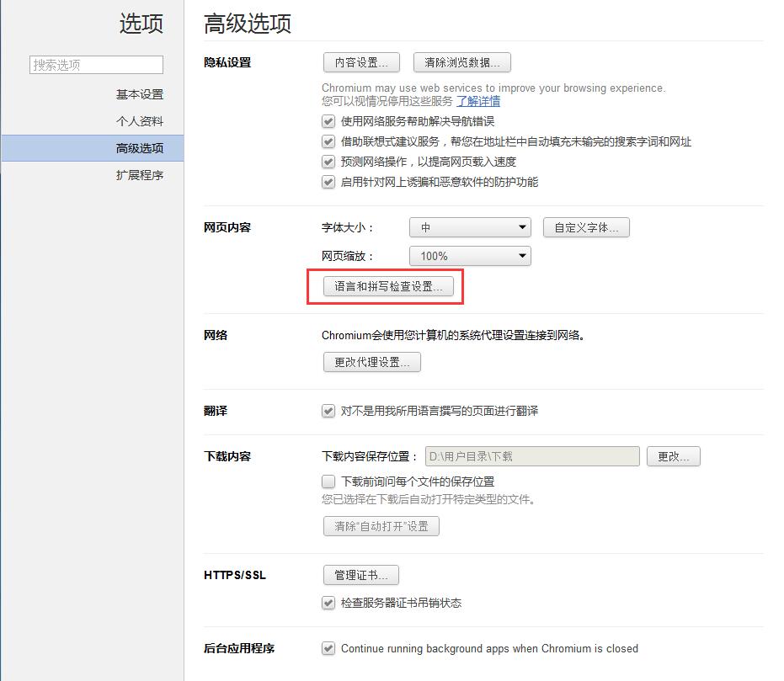Open 自定义字体 settings
The image size is (784, 681).
point(586,226)
